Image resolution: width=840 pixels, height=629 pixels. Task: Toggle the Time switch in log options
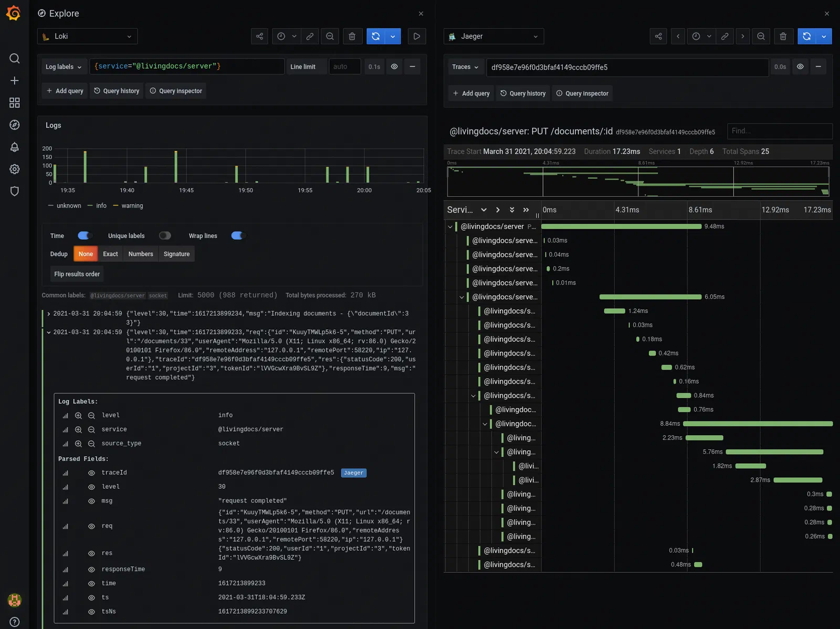click(85, 235)
